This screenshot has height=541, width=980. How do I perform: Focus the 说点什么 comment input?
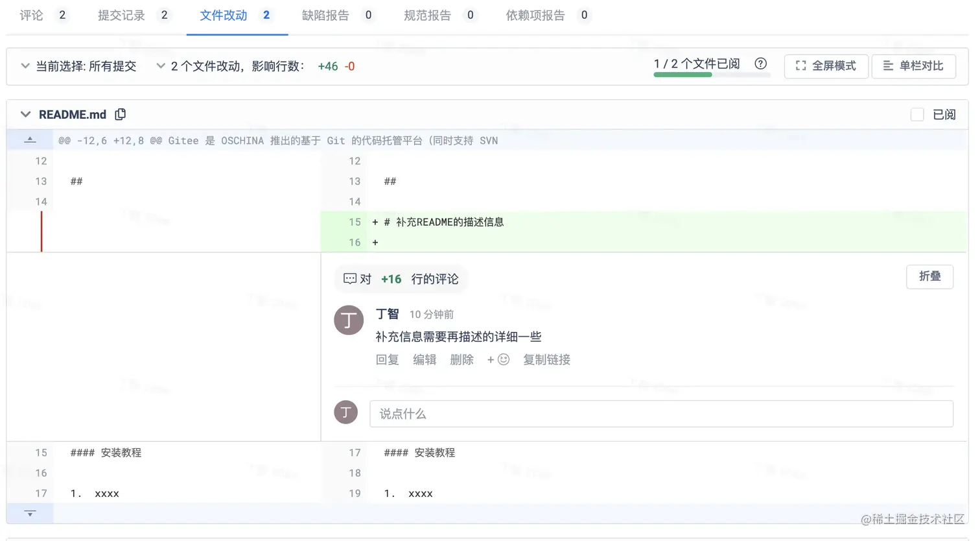(661, 414)
